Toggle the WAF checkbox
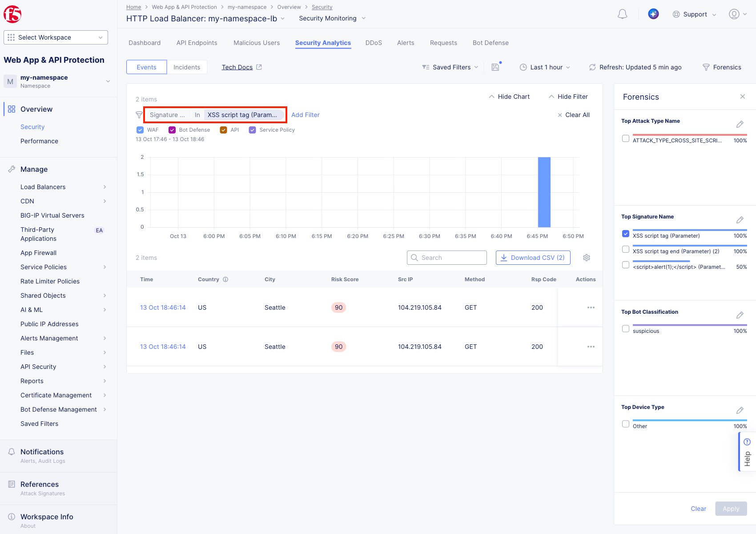756x534 pixels. tap(140, 130)
